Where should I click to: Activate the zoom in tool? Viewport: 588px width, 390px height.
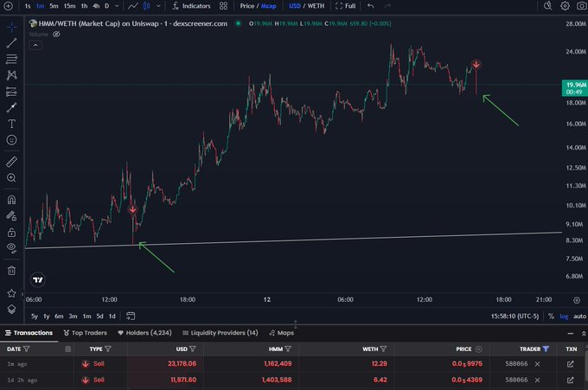[11, 178]
